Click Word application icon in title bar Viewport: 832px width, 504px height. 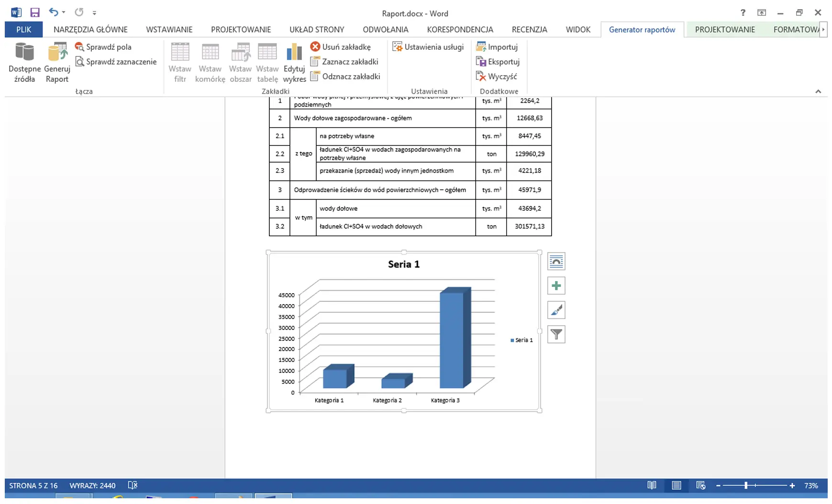16,12
